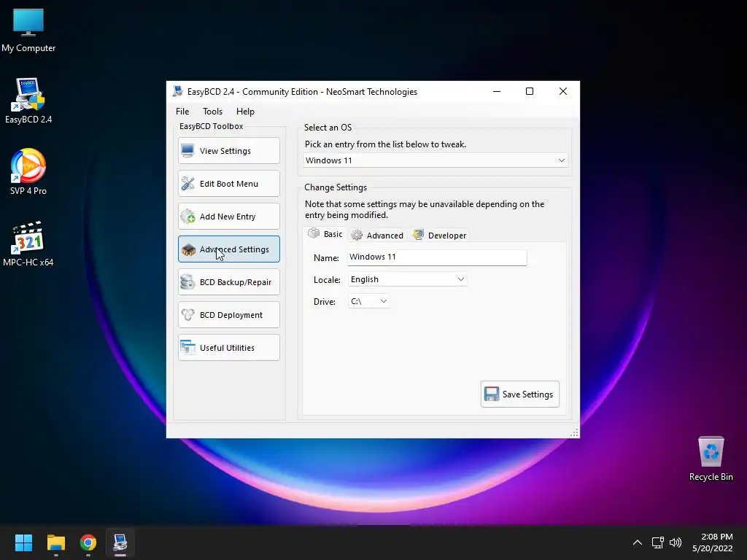Click the EasyBCD 2.4 desktop shortcut

coord(28,101)
